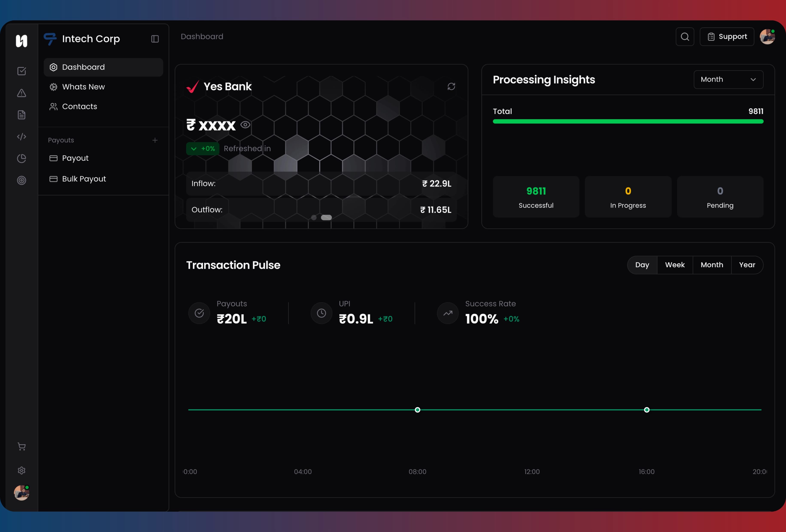This screenshot has height=532, width=786.
Task: Select Year tab in Transaction Pulse
Action: [x=747, y=265]
